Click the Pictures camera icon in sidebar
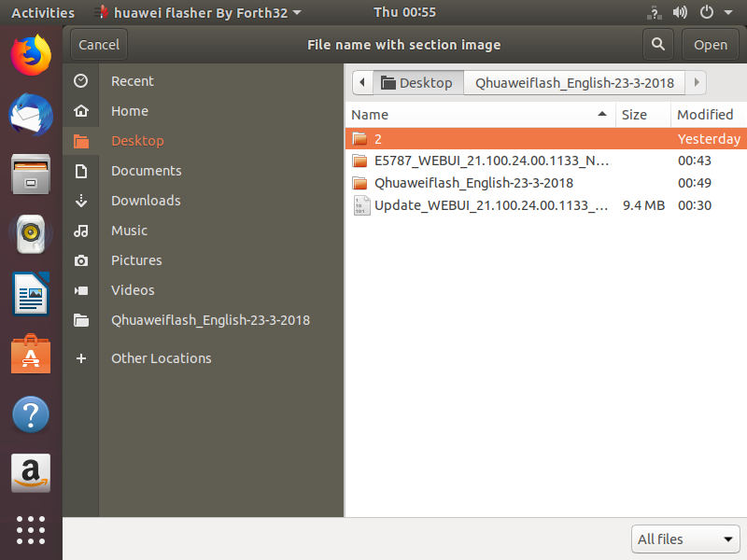This screenshot has width=747, height=560. point(81,260)
